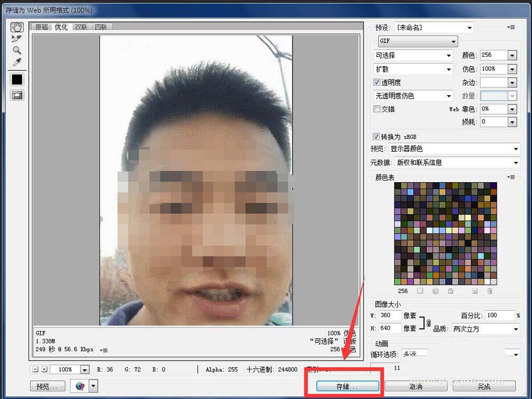Viewport: 532px width, 399px height.
Task: Select the Zoom tool
Action: pyautogui.click(x=17, y=50)
